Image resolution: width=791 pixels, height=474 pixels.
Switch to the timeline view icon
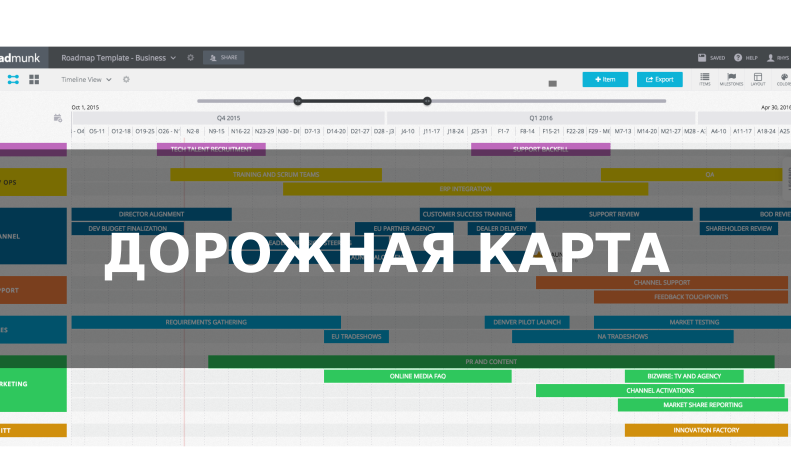(13, 79)
